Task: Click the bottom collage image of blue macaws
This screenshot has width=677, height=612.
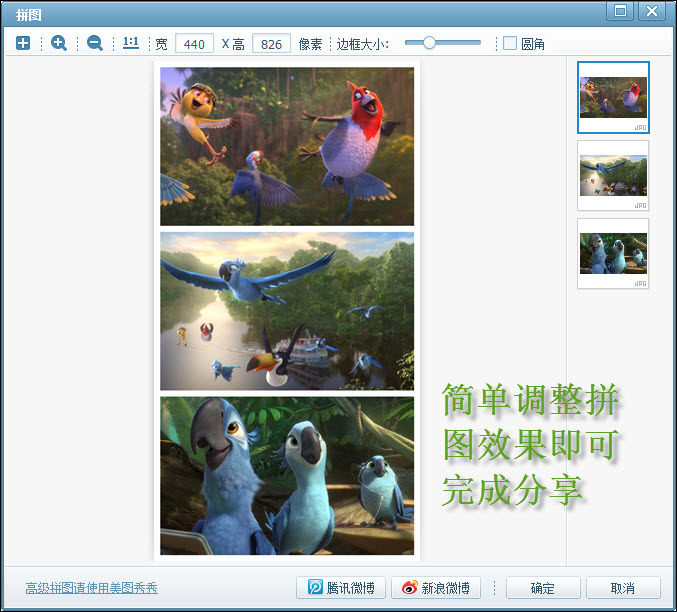Action: point(287,476)
